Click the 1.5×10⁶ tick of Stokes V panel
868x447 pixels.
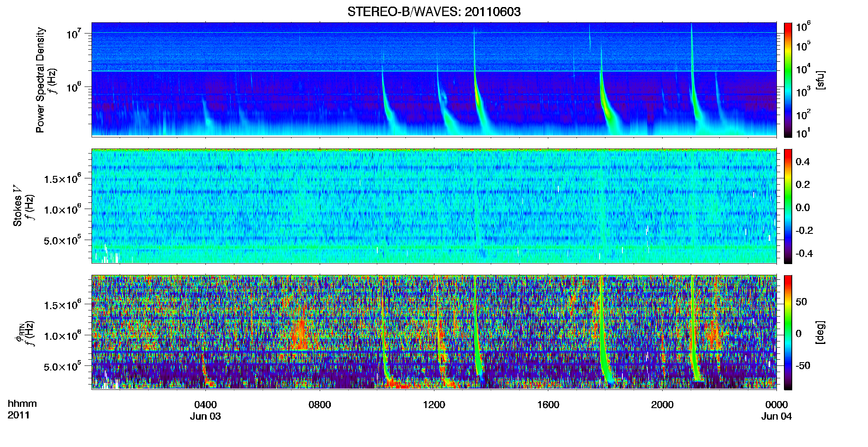(x=63, y=179)
